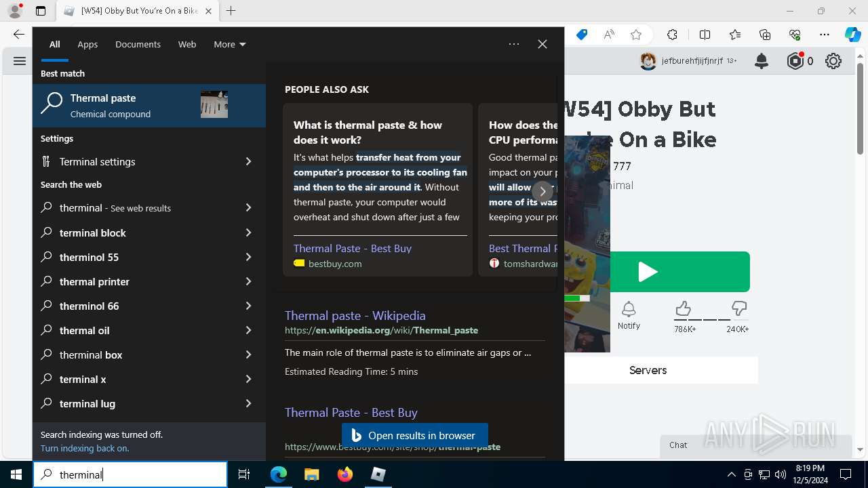Open Task View on the taskbar
The height and width of the screenshot is (488, 868).
[x=244, y=474]
